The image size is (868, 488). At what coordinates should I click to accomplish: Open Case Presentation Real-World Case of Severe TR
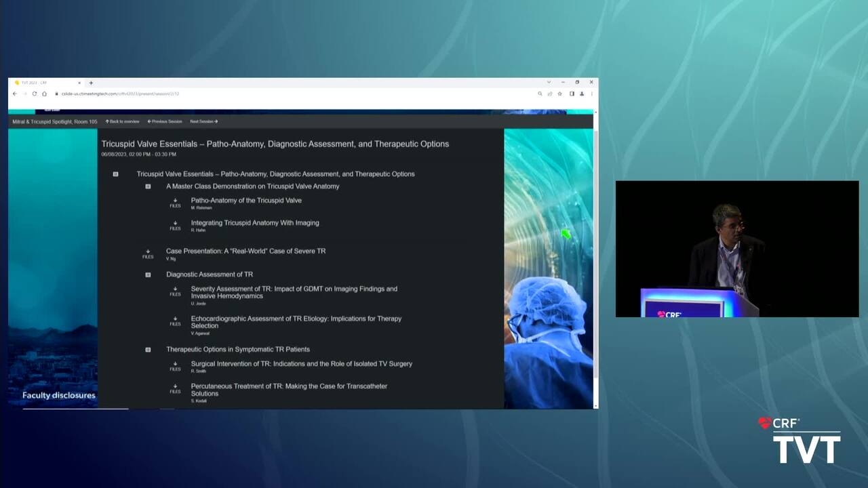[x=245, y=251]
